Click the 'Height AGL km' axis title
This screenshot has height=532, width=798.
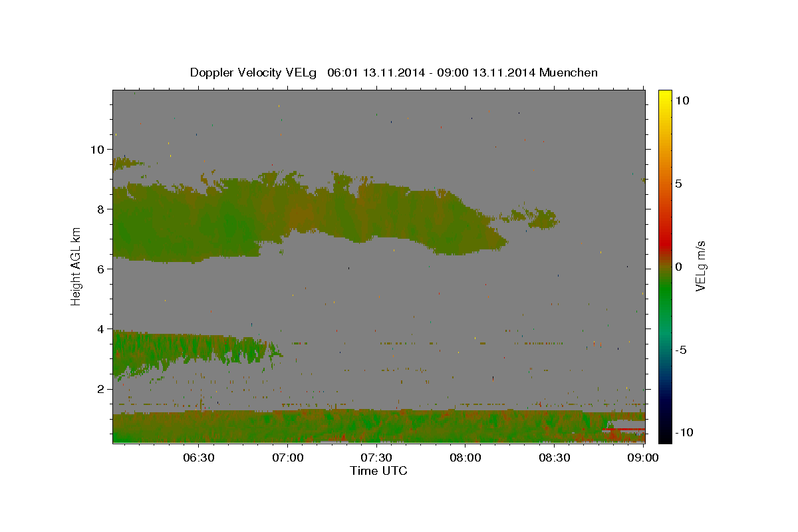coord(76,267)
